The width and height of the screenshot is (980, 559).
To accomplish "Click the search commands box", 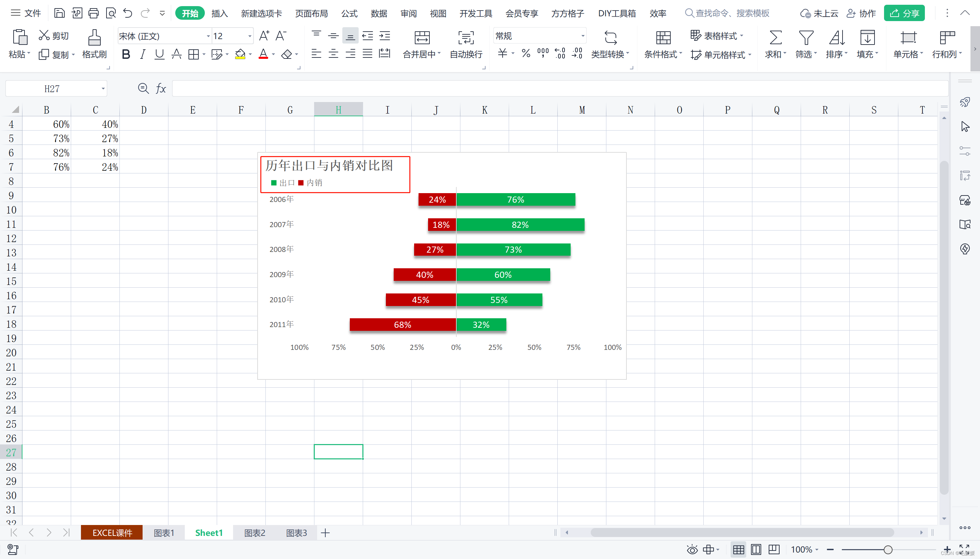I will (727, 14).
